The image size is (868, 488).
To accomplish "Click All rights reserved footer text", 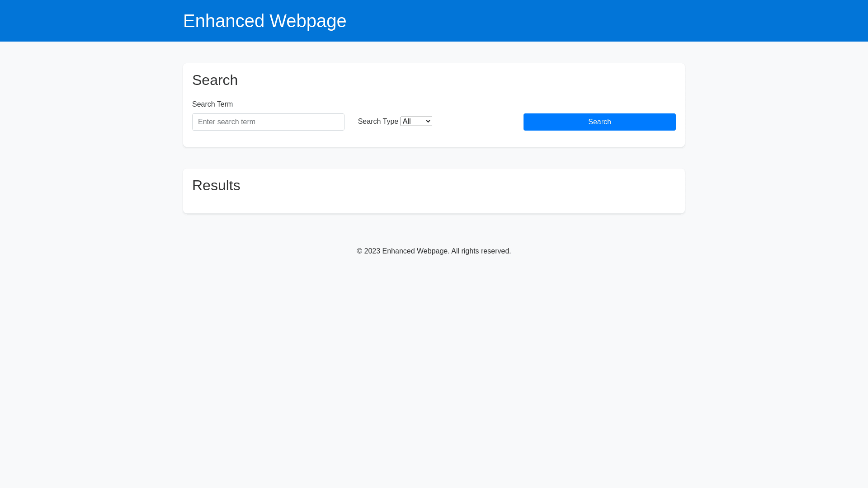I will click(481, 251).
